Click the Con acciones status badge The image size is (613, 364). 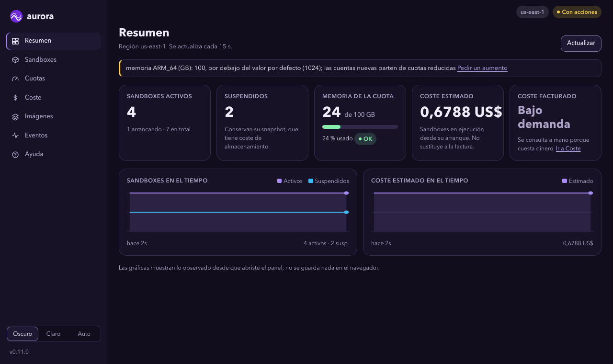577,12
